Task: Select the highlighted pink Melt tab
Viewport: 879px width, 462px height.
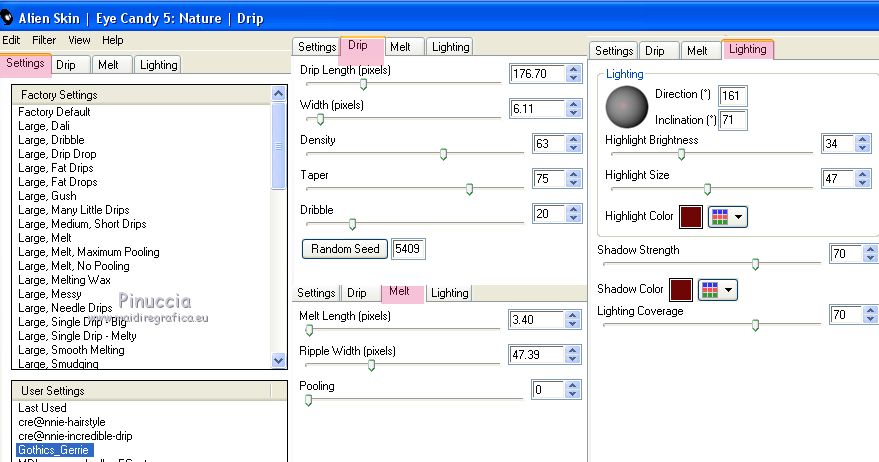Action: click(x=402, y=292)
